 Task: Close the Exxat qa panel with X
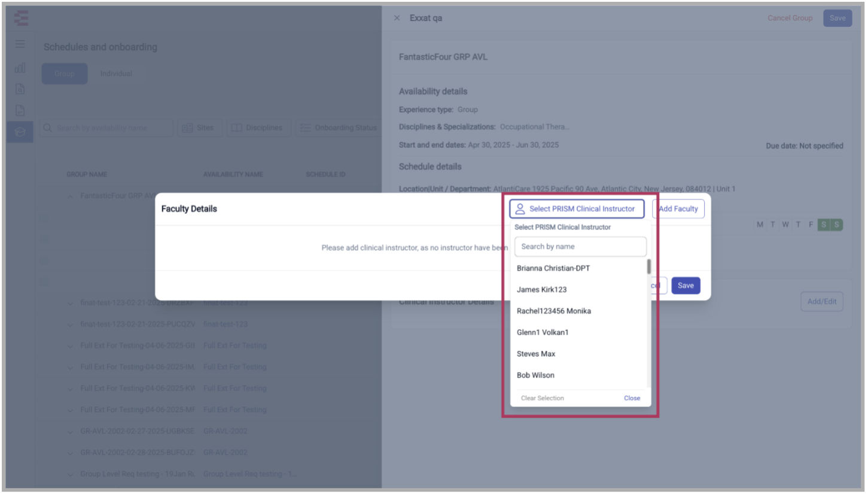397,18
